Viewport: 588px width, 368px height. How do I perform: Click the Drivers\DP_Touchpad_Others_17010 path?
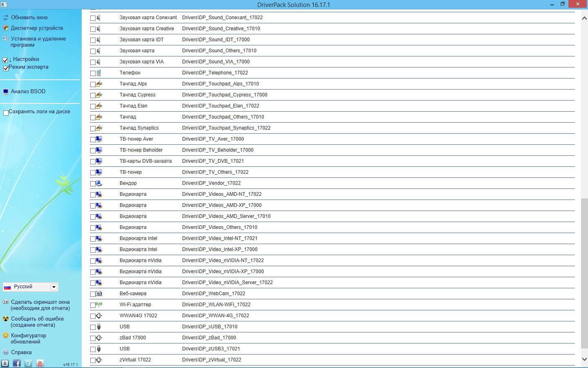[223, 117]
